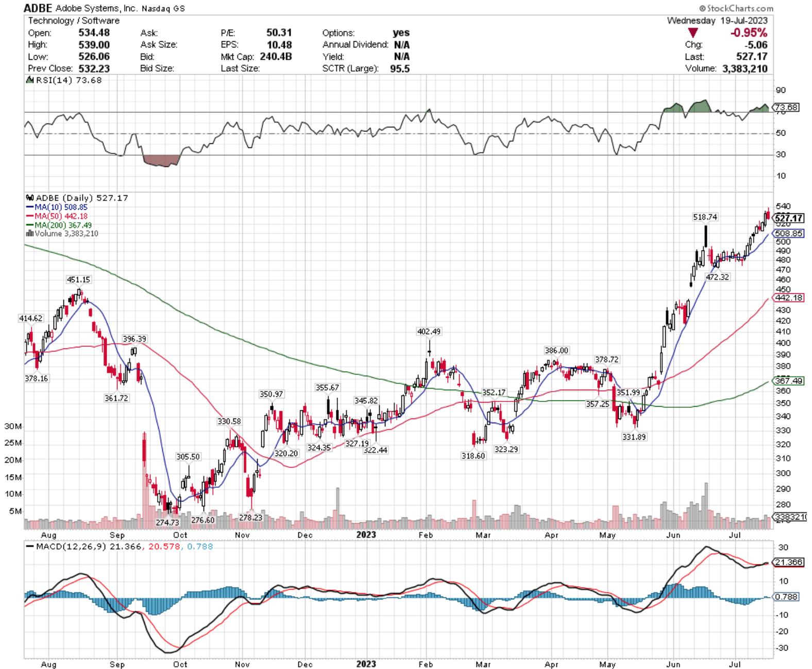Screen dimensions: 812x669
Task: Click the EPS value 10.48
Action: pyautogui.click(x=279, y=44)
